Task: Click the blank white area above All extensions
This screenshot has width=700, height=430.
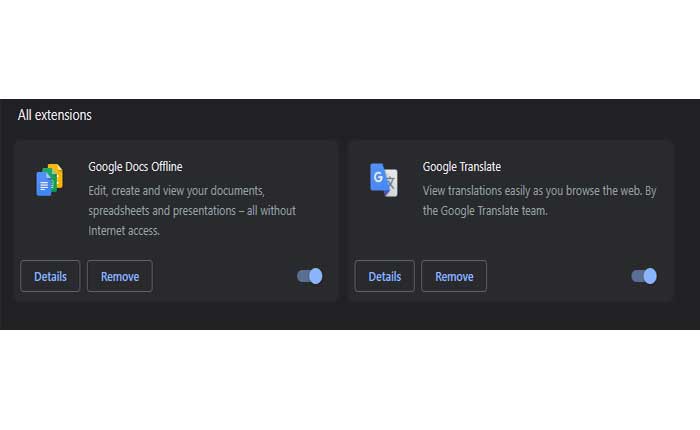Action: 350,49
